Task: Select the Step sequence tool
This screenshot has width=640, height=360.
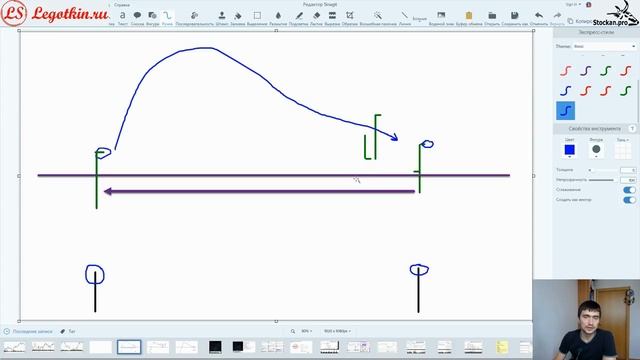Action: [194, 18]
